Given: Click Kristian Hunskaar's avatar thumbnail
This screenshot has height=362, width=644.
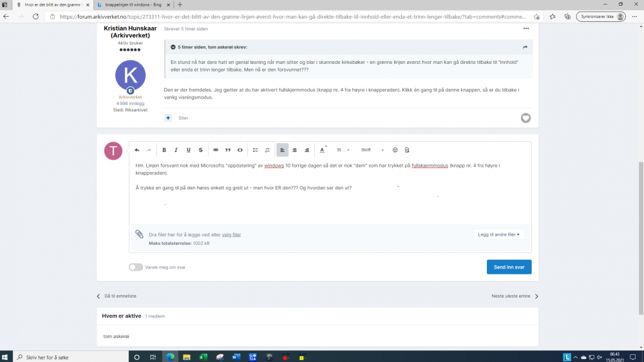Looking at the screenshot, I should pos(130,75).
